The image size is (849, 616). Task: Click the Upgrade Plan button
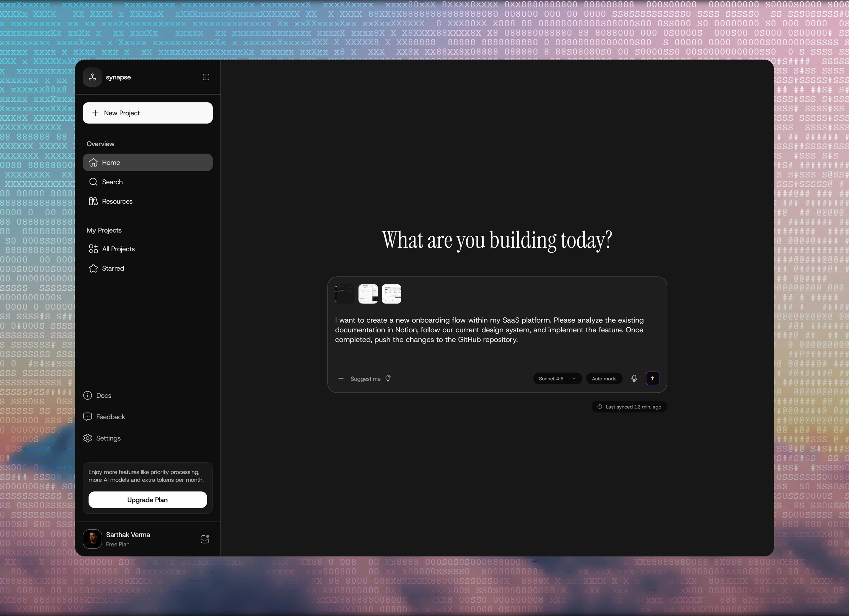pos(147,500)
